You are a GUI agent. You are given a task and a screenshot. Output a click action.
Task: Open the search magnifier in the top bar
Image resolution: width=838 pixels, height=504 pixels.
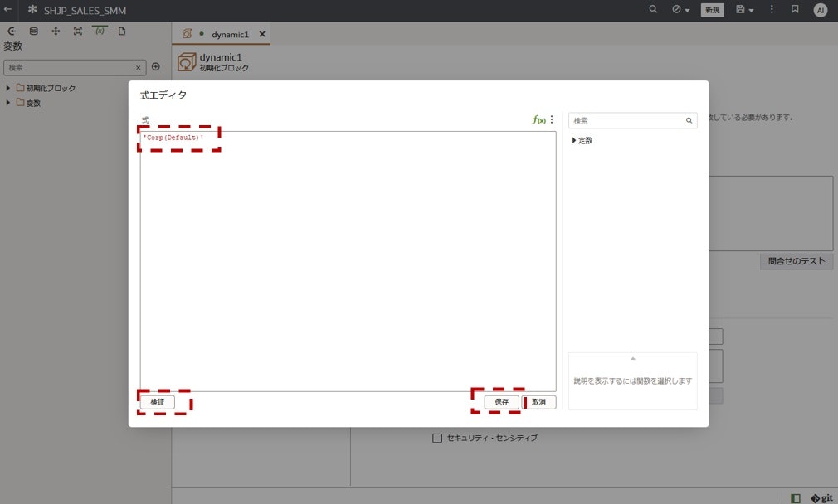click(653, 9)
